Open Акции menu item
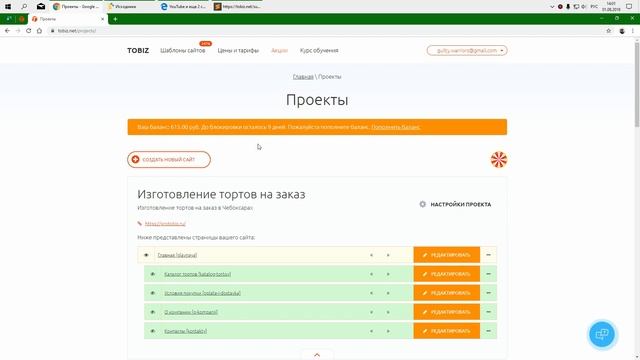This screenshot has height=360, width=640. (280, 51)
